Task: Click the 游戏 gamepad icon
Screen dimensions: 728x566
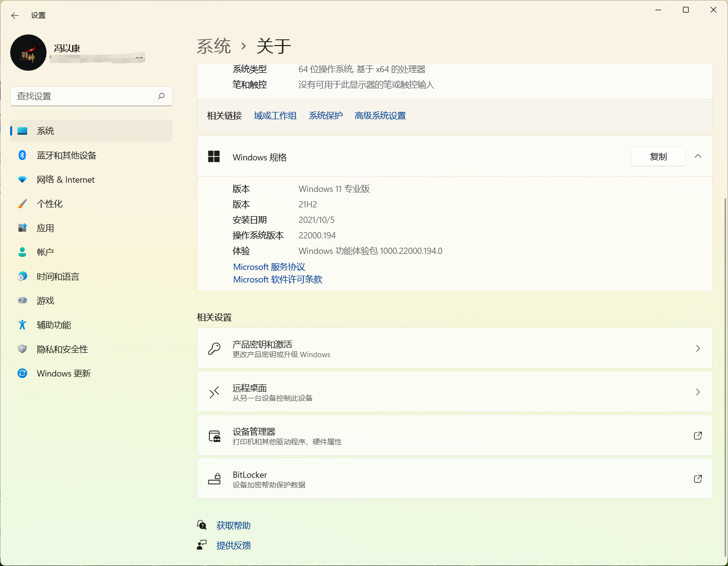Action: click(x=22, y=300)
